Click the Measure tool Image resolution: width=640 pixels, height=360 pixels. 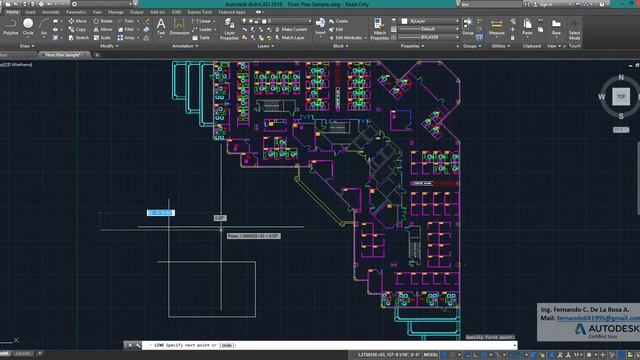(496, 27)
